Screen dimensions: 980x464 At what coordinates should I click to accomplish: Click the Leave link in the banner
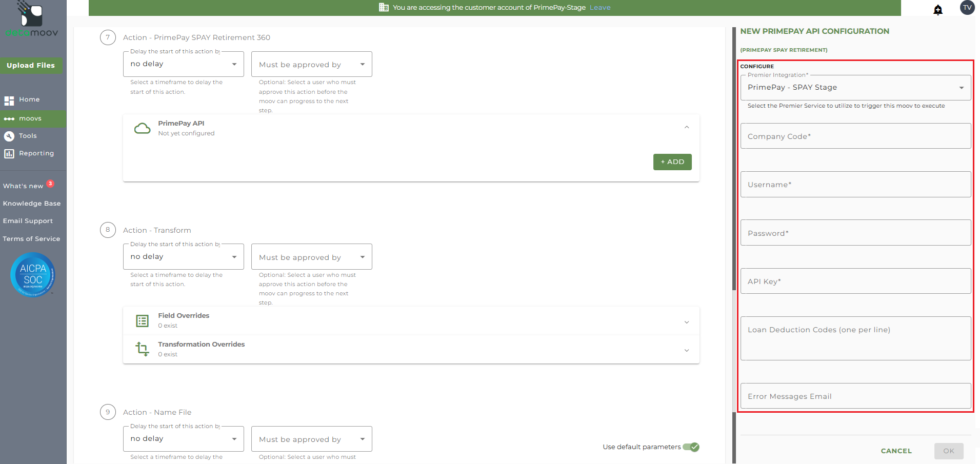tap(600, 8)
